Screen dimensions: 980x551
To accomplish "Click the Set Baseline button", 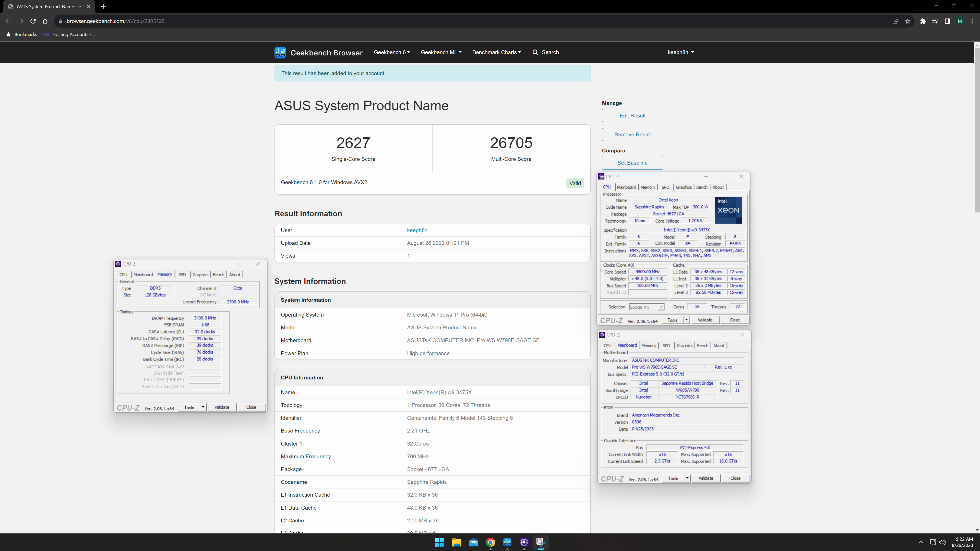I will [x=632, y=163].
